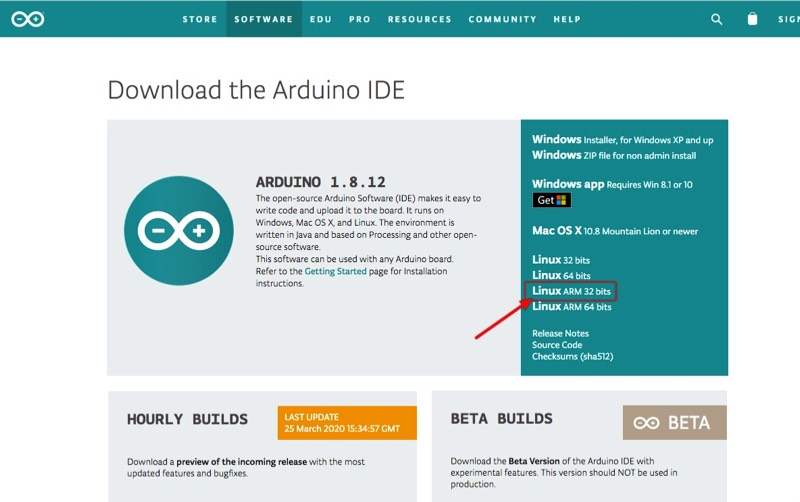The width and height of the screenshot is (800, 502).
Task: Click the Help menu item
Action: 567,19
